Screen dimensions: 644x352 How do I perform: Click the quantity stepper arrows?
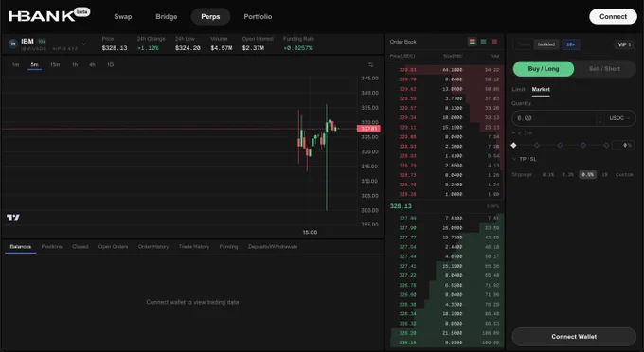pyautogui.click(x=600, y=118)
